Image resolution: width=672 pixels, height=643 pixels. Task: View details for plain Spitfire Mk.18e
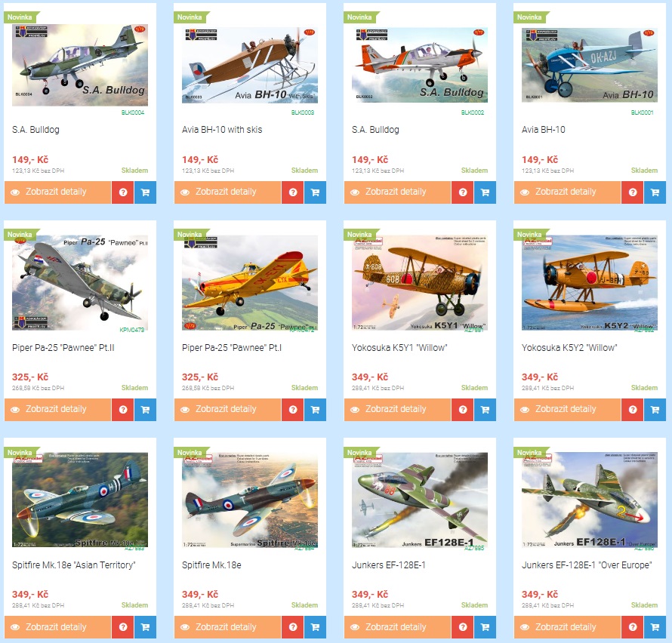coord(227,627)
